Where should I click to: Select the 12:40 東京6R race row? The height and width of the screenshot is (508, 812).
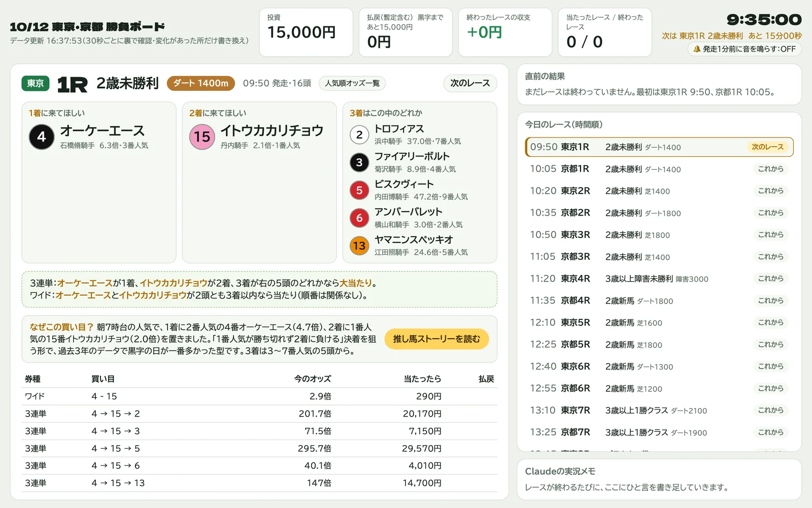[659, 366]
